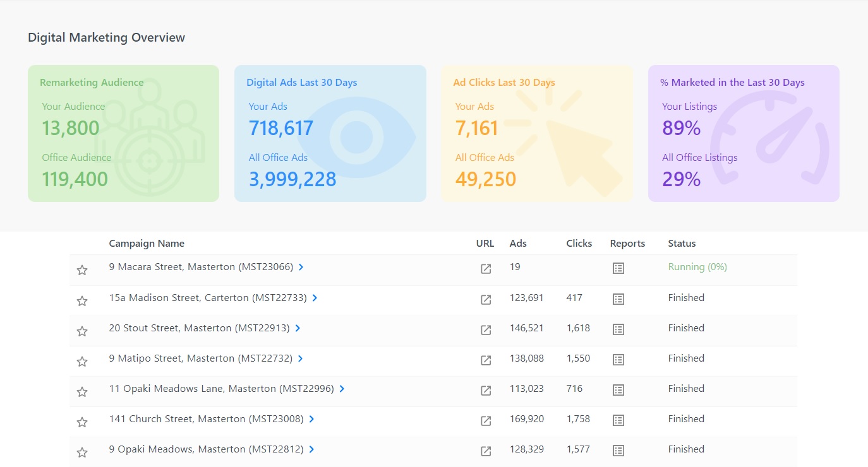The height and width of the screenshot is (467, 868).
Task: Click the report icon for 11 Opaki Meadows Lane
Action: (617, 390)
